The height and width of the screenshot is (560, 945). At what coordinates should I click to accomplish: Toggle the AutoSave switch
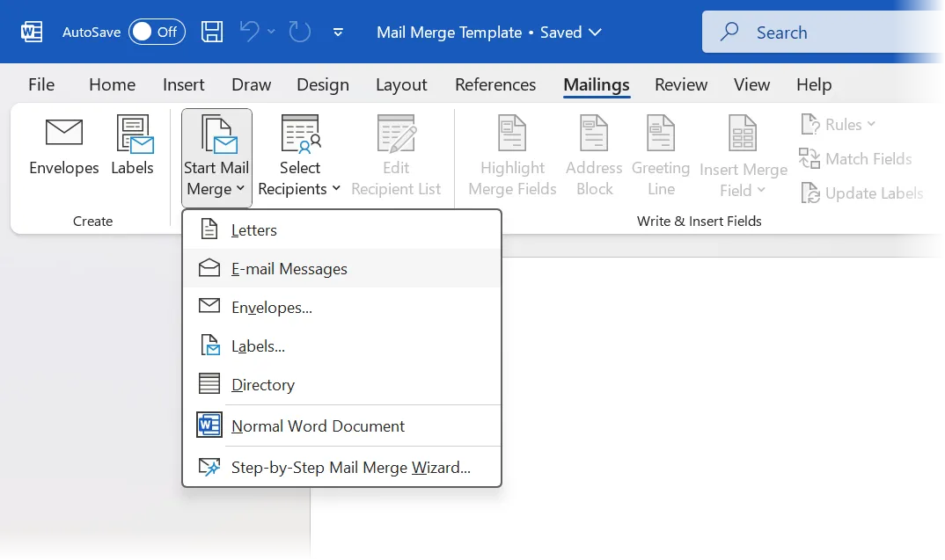click(157, 32)
